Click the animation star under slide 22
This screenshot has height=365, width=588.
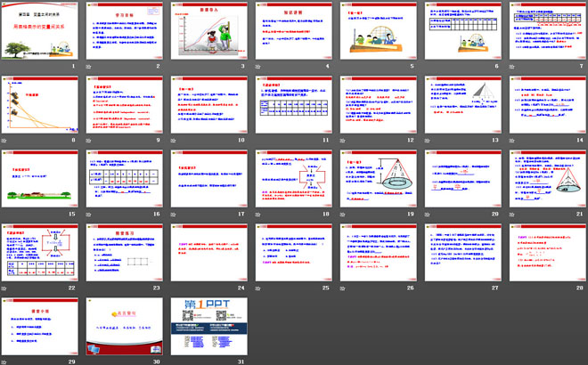[x=4, y=288]
